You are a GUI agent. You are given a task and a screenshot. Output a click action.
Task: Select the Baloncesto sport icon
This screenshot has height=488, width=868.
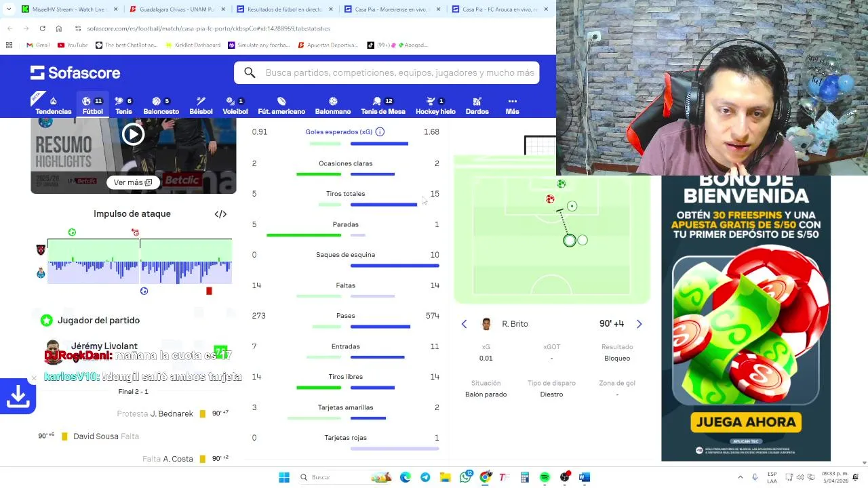click(x=161, y=105)
